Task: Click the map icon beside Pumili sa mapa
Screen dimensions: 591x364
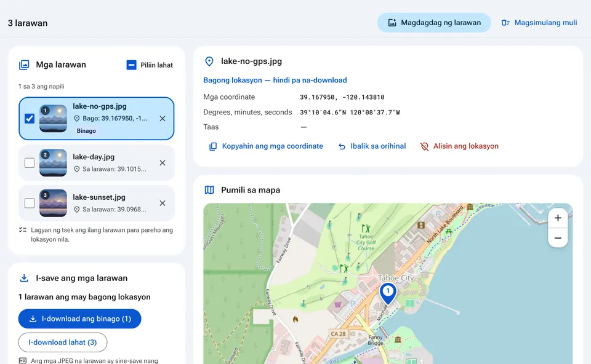Action: click(209, 190)
